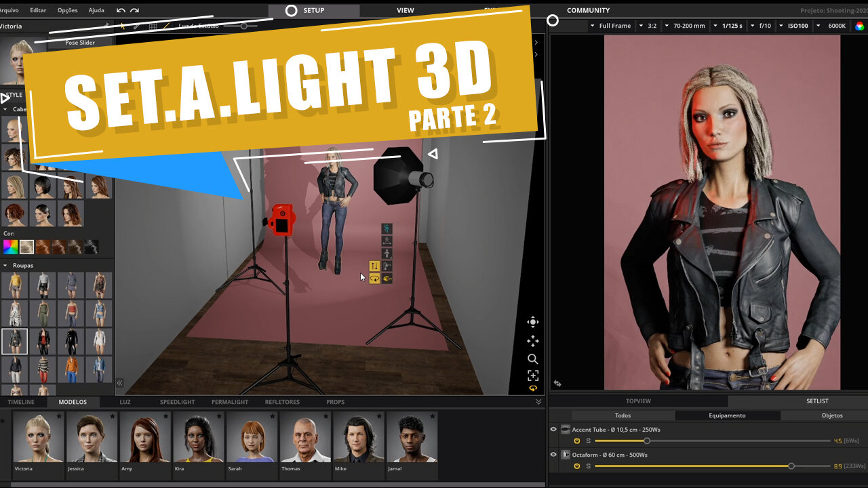The height and width of the screenshot is (488, 868).
Task: Click the undo arrow icon
Action: 121,10
